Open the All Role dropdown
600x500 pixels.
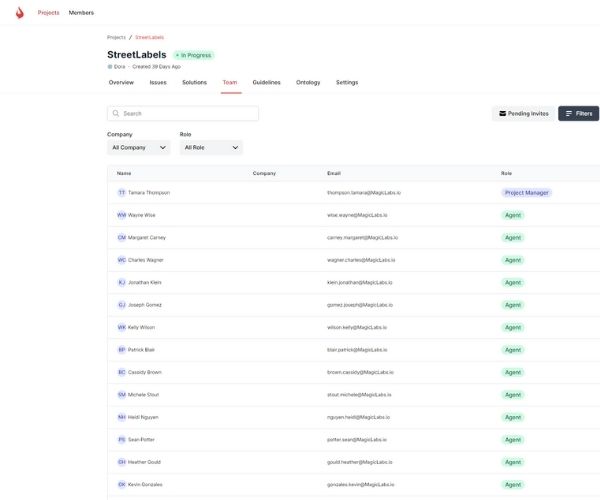(211, 147)
